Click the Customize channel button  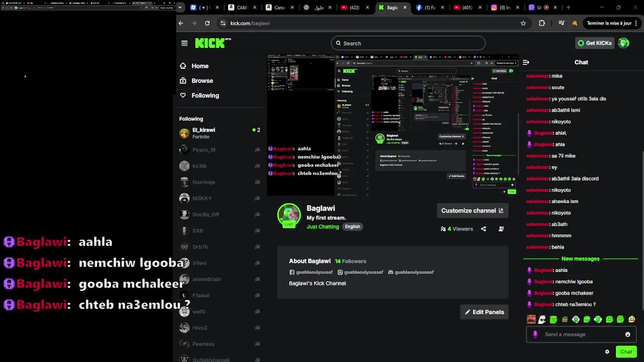click(472, 211)
